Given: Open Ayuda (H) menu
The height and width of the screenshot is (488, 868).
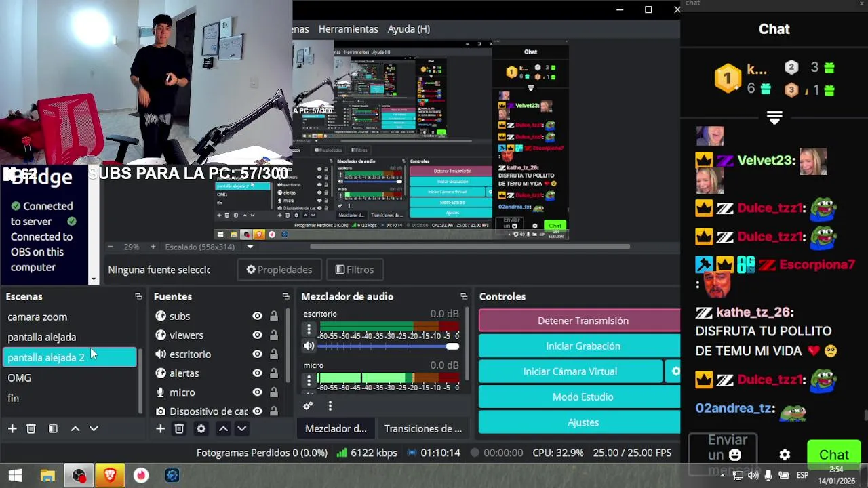Looking at the screenshot, I should pos(409,29).
